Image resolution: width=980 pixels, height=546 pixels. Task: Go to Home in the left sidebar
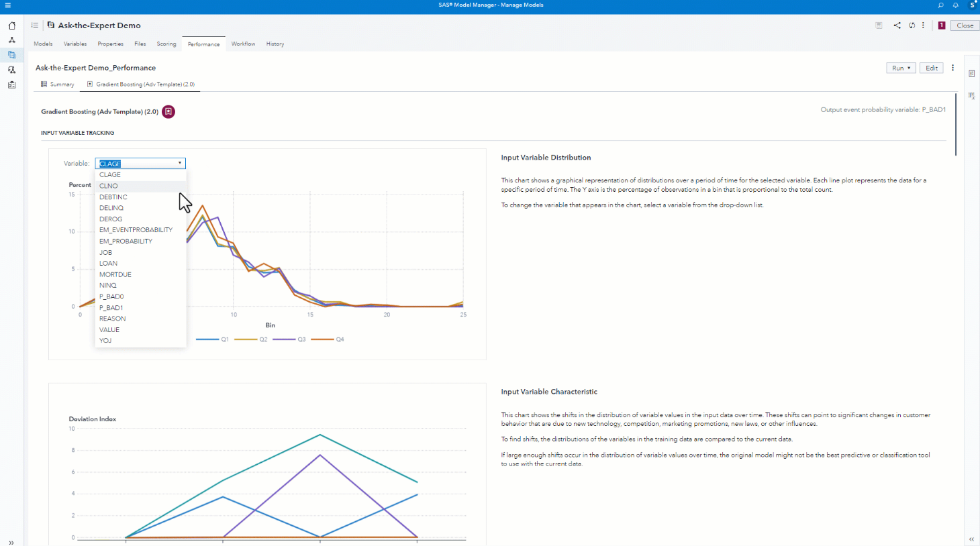click(x=11, y=25)
